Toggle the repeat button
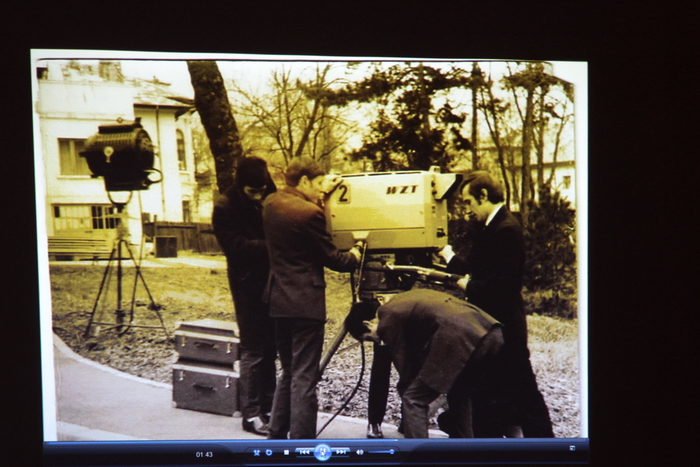700x467 pixels. (269, 453)
